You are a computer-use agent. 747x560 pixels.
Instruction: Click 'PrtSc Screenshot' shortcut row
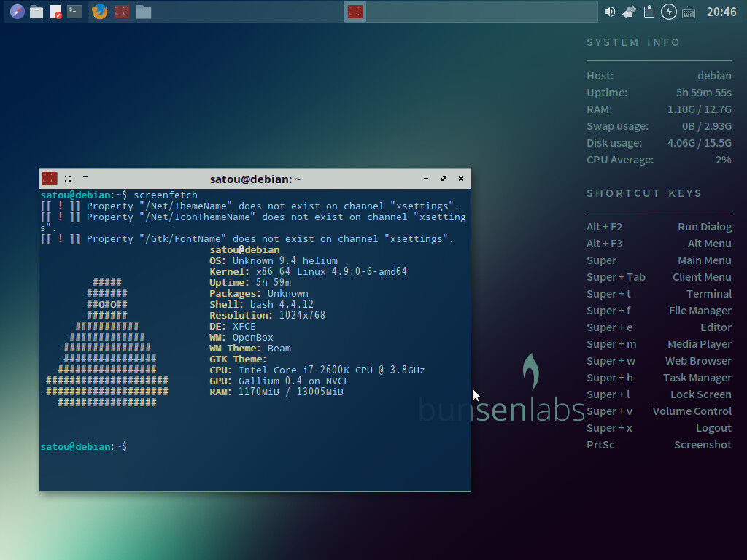coord(659,445)
